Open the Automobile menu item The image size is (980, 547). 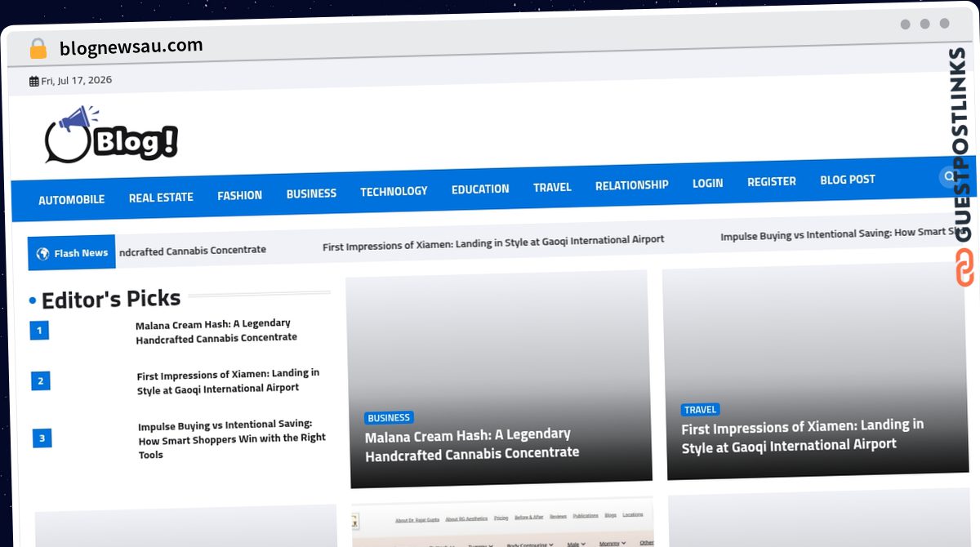click(72, 199)
